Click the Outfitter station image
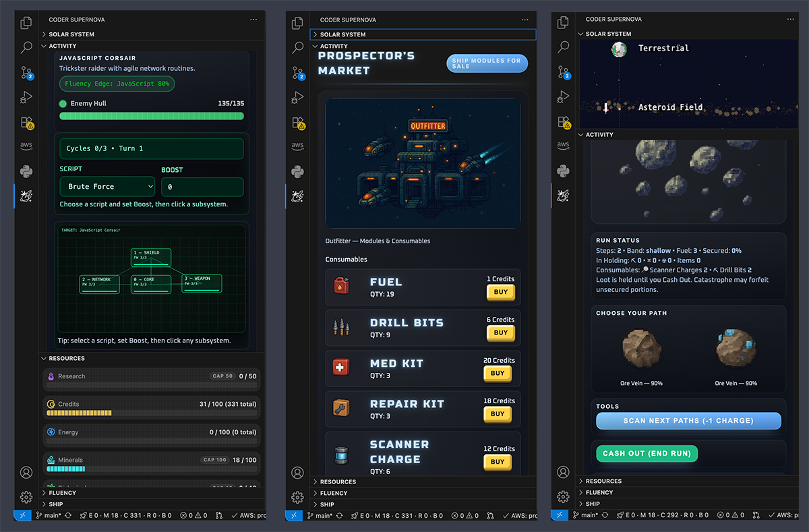809x532 pixels. (423, 163)
